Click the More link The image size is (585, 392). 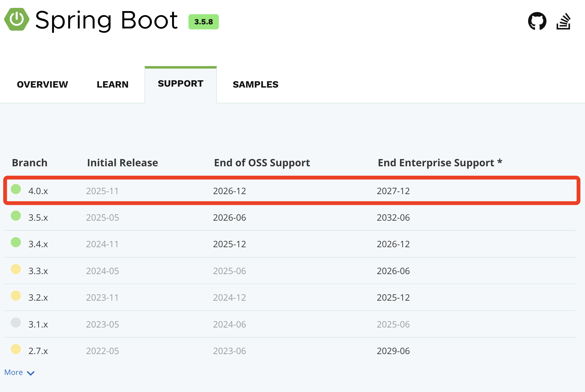point(13,372)
